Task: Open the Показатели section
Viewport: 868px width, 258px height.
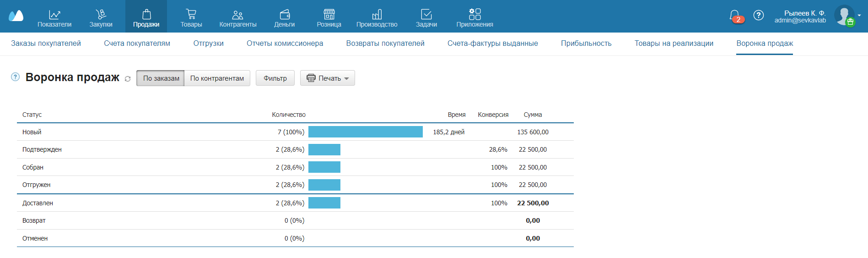Action: (x=54, y=18)
